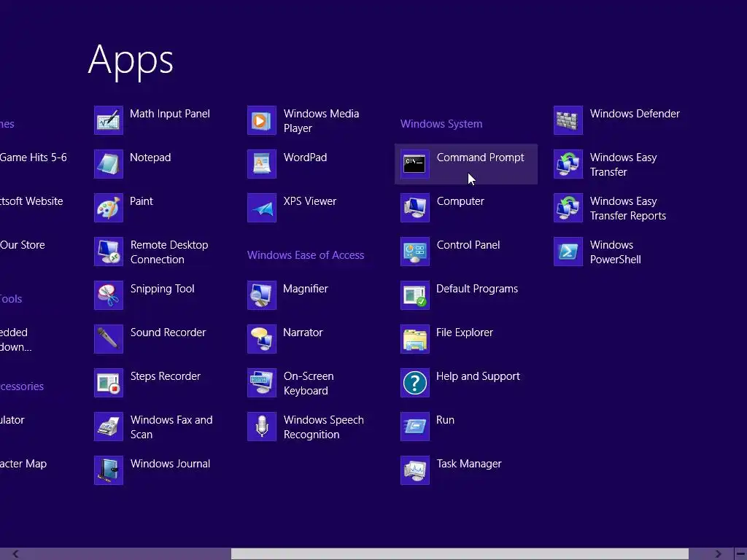Click the Task Manager label text
This screenshot has width=747, height=560.
469,464
